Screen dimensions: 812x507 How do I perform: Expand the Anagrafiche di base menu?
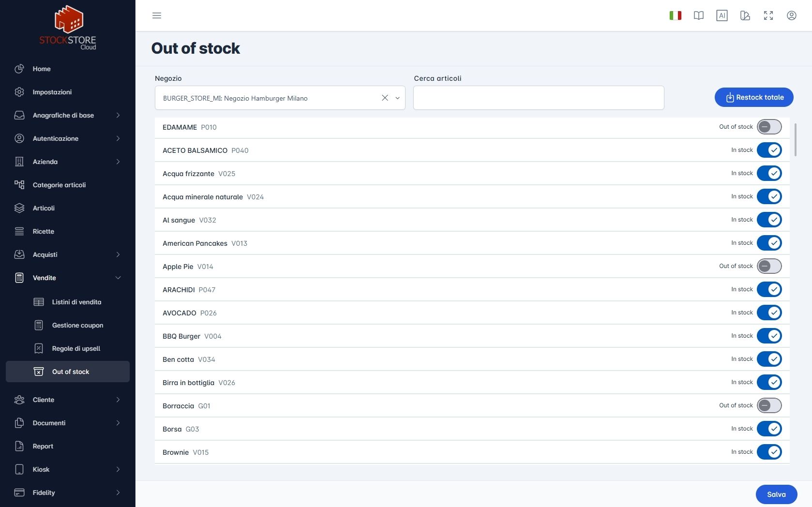pyautogui.click(x=68, y=115)
